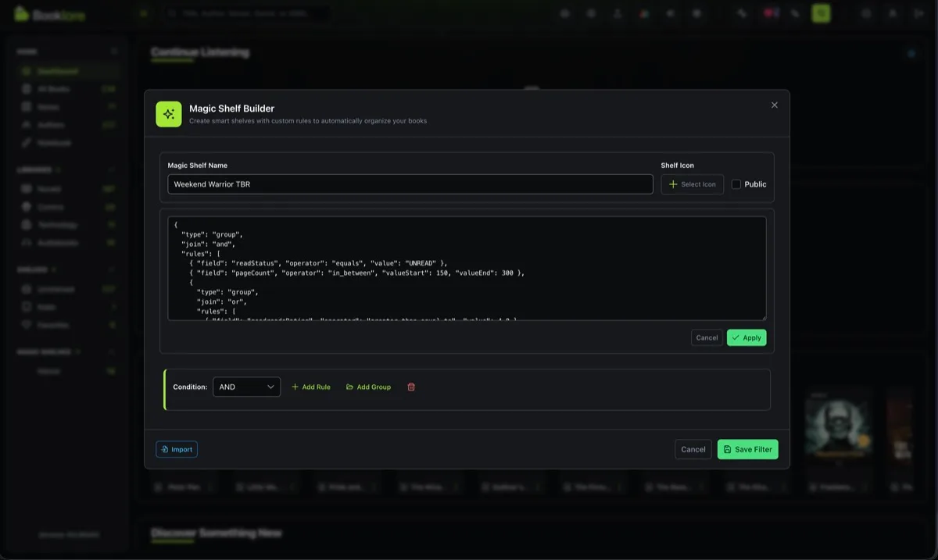This screenshot has width=938, height=560.
Task: Delete the condition group with the red trash icon
Action: 411,387
